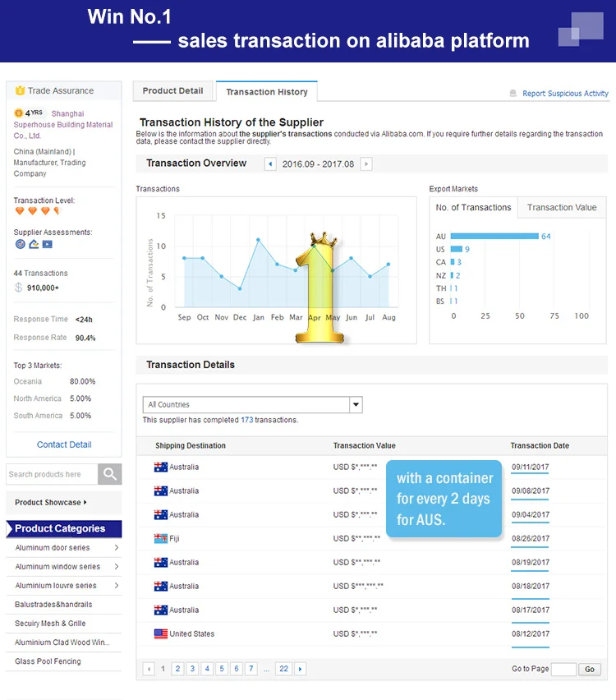The width and height of the screenshot is (616, 700).
Task: Click the CA export market bar
Action: pos(453,262)
